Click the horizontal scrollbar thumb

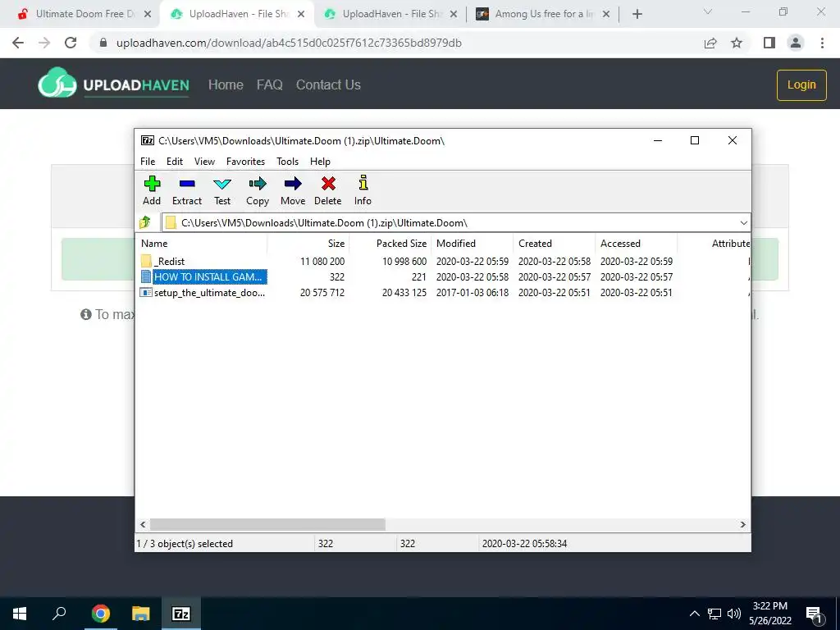pos(267,524)
